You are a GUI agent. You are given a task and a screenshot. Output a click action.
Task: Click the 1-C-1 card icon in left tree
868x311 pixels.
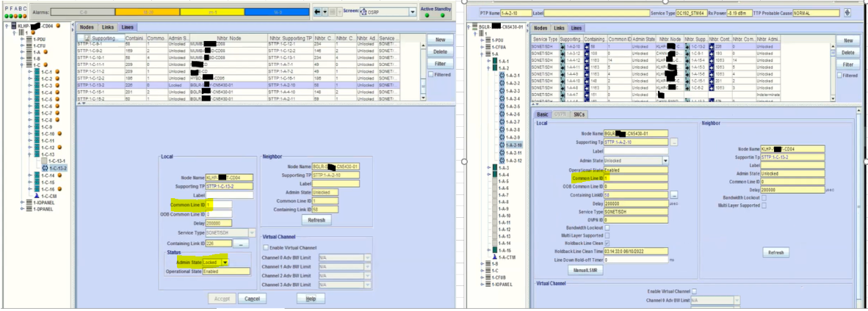click(37, 72)
